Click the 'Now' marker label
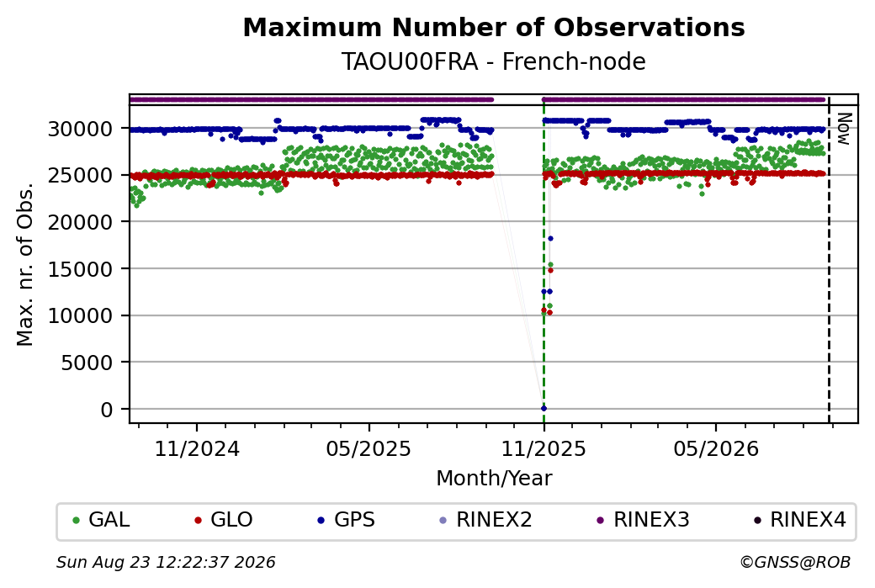Image resolution: width=875 pixels, height=588 pixels. [845, 129]
